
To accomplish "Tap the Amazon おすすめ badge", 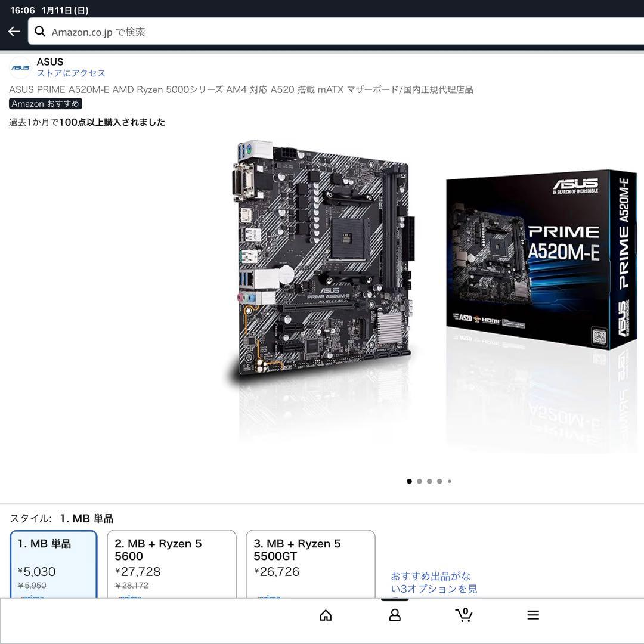I will [x=45, y=103].
